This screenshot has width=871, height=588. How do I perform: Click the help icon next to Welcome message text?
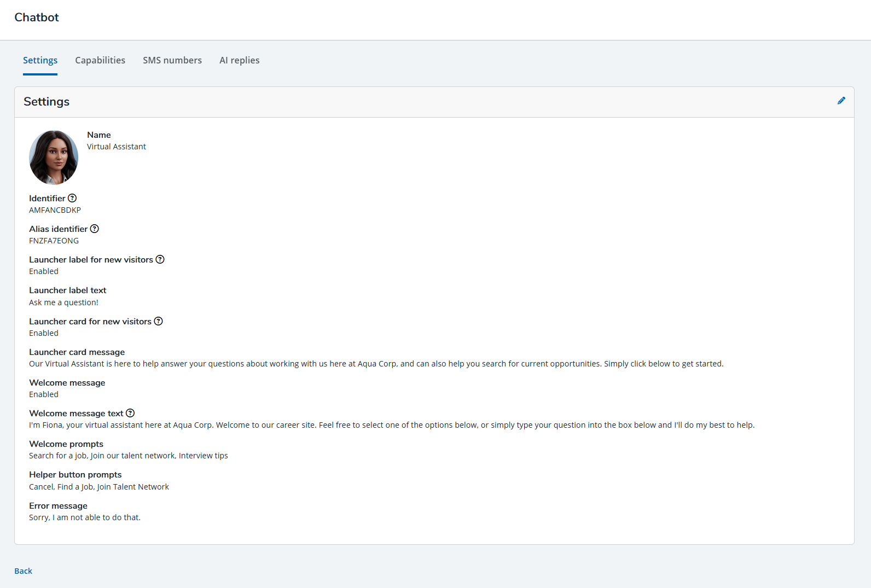[130, 413]
